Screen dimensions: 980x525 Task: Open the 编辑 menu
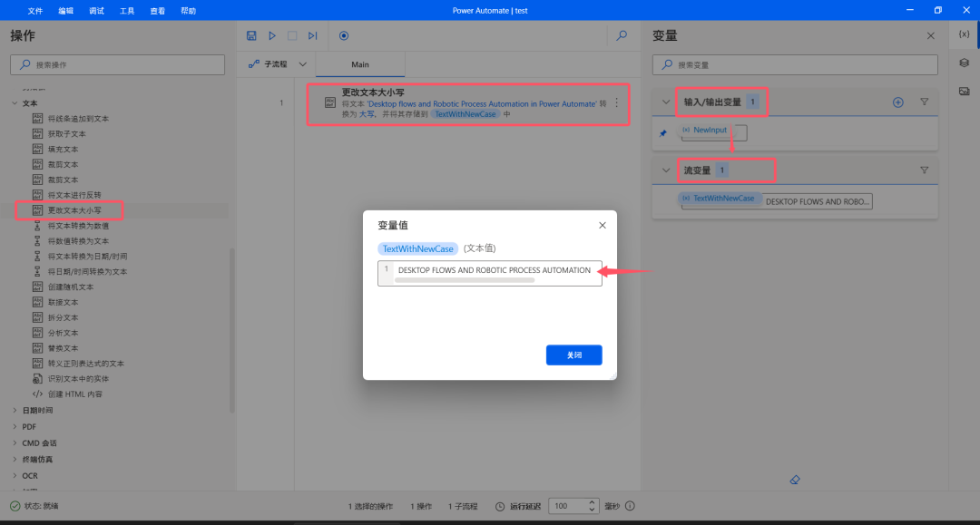pos(65,11)
